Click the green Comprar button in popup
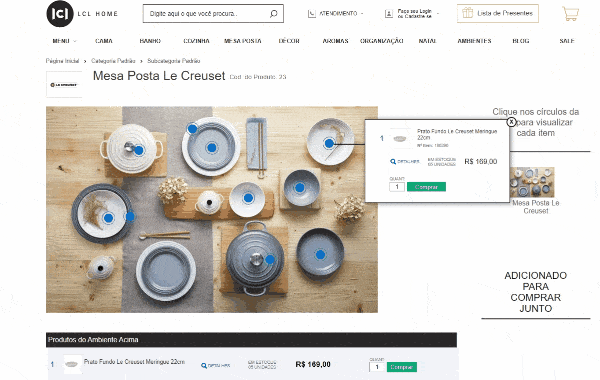 coord(426,187)
